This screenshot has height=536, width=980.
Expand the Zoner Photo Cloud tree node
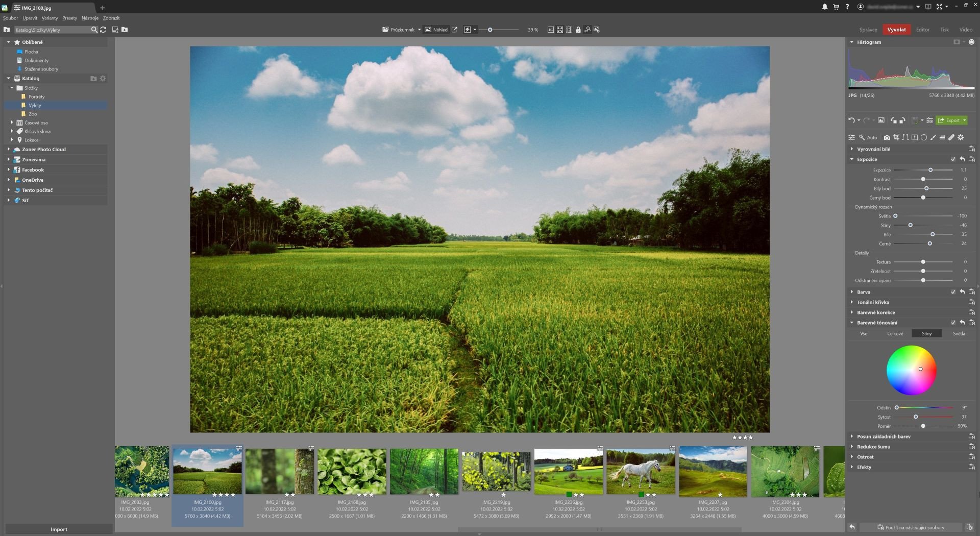tap(9, 150)
